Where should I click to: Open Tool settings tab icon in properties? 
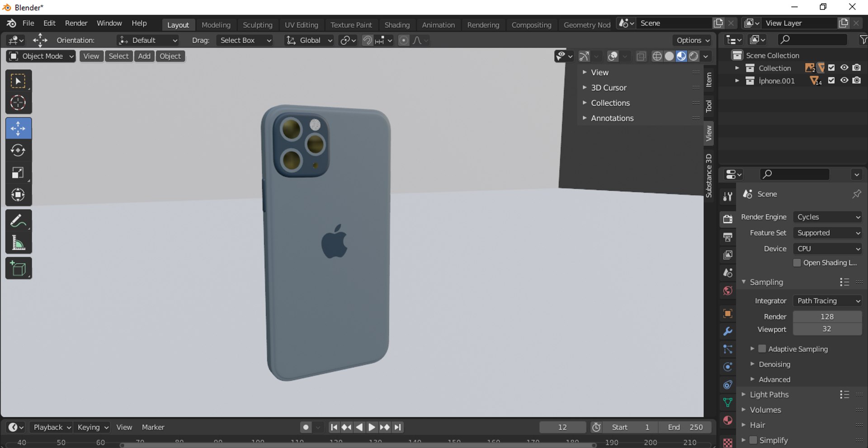coord(727,197)
